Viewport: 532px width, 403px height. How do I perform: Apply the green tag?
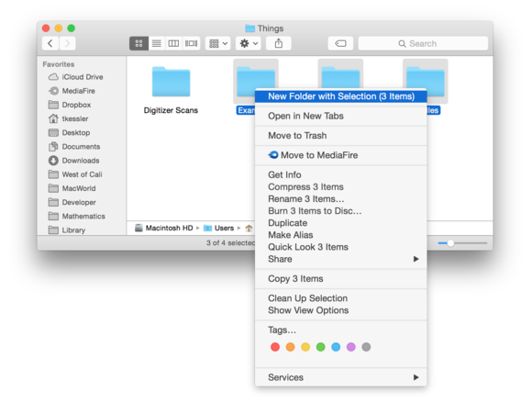coord(321,347)
